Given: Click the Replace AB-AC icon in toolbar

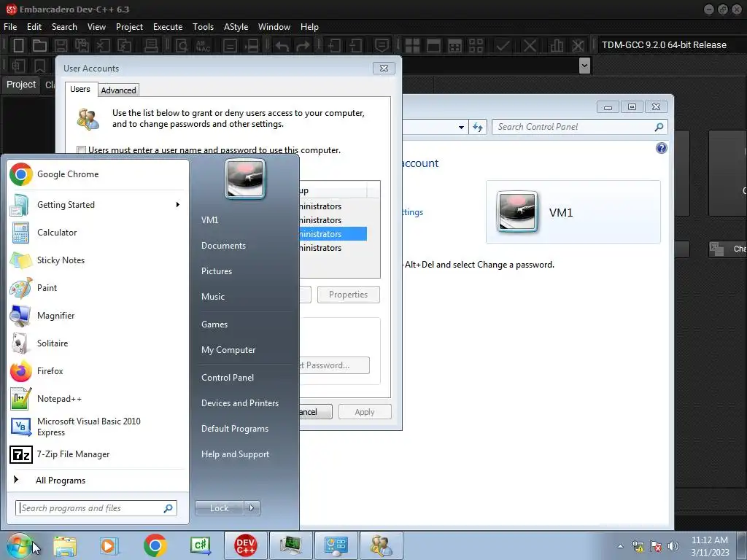Looking at the screenshot, I should click(203, 46).
